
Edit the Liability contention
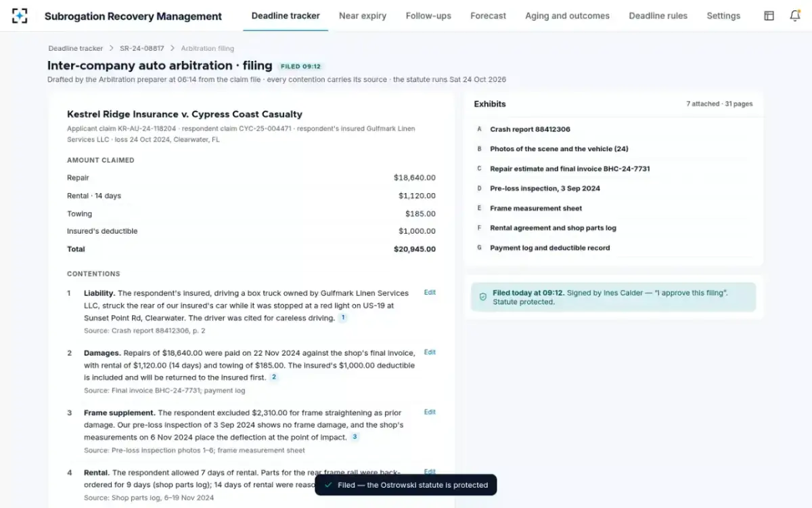point(430,293)
